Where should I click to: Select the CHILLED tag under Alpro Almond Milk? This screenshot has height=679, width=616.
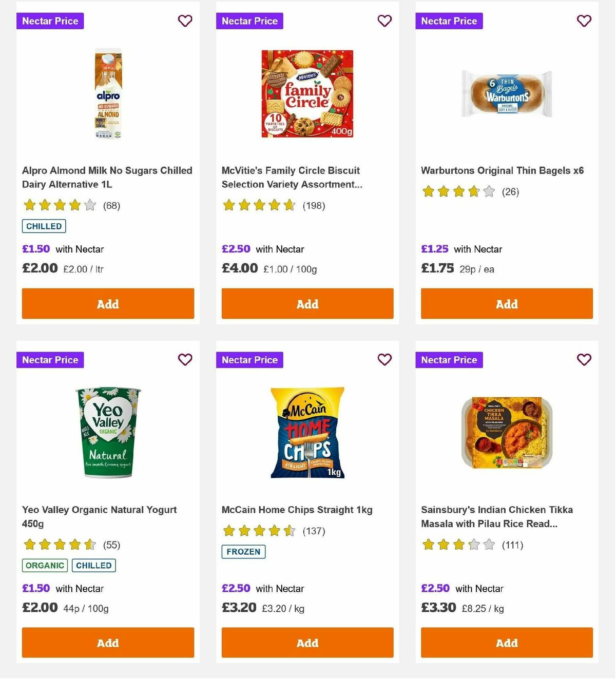coord(44,226)
